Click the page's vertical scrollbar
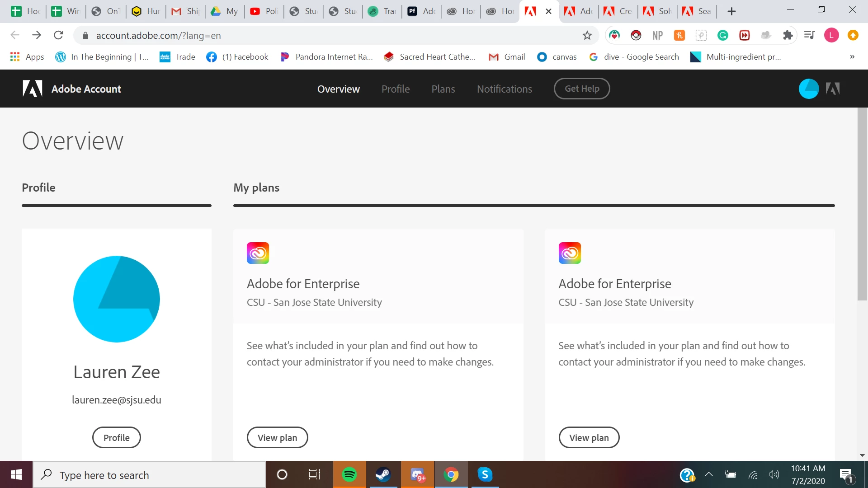This screenshot has height=488, width=868. 862,203
